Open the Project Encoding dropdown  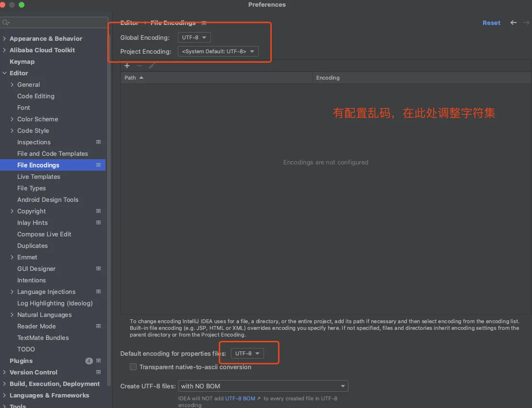point(218,51)
